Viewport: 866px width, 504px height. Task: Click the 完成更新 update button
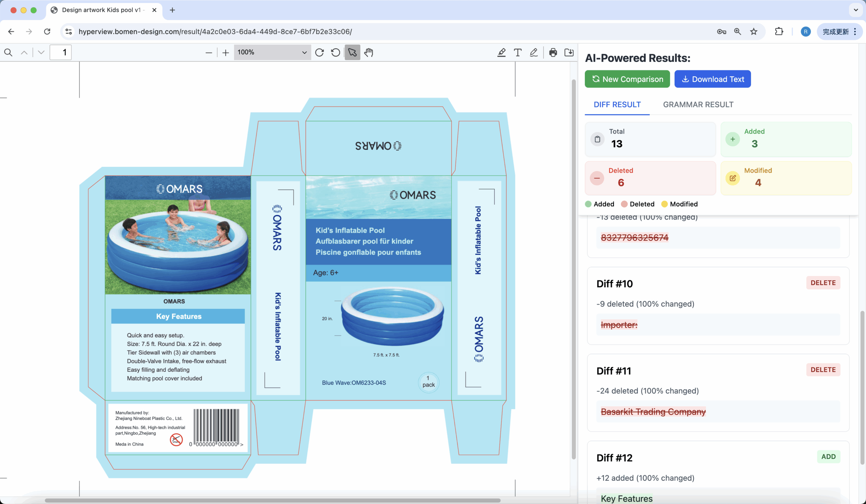836,31
